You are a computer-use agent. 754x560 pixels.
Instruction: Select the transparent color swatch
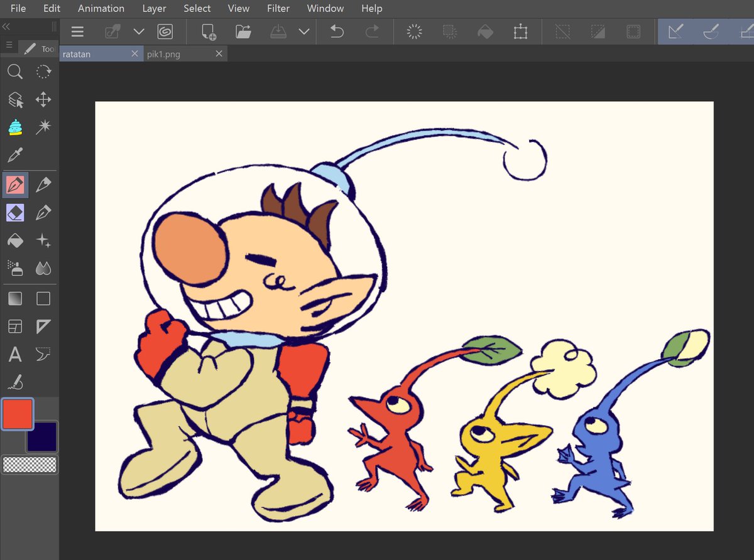click(x=30, y=465)
